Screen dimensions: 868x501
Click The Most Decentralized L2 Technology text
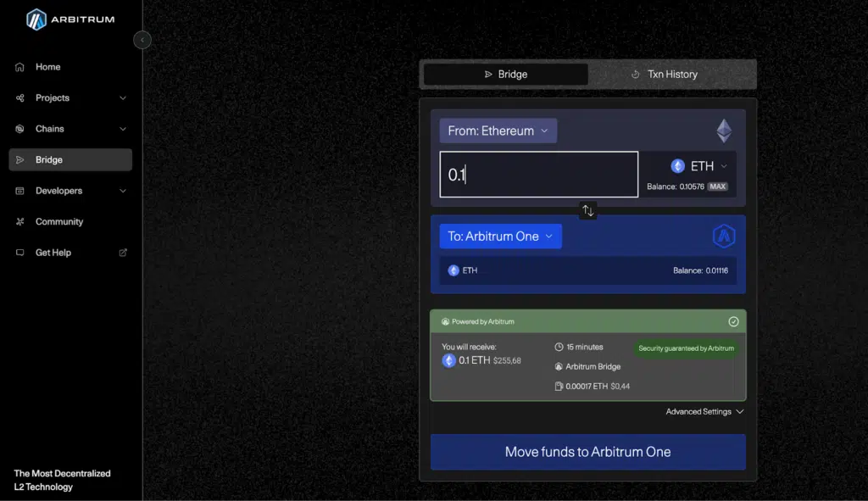[62, 480]
